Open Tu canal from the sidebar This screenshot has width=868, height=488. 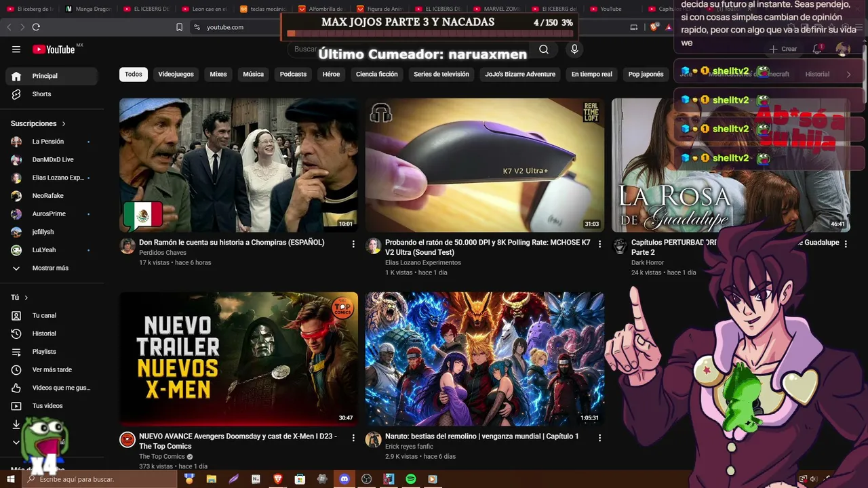53,315
